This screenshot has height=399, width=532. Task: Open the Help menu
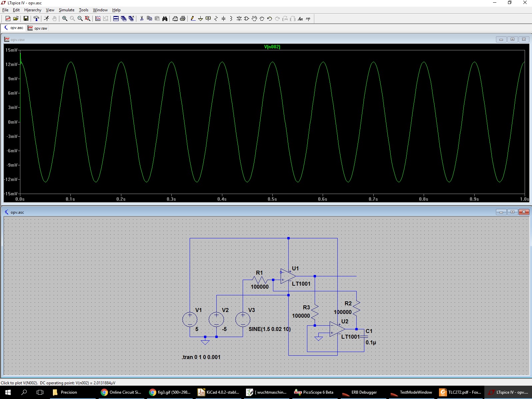[116, 10]
